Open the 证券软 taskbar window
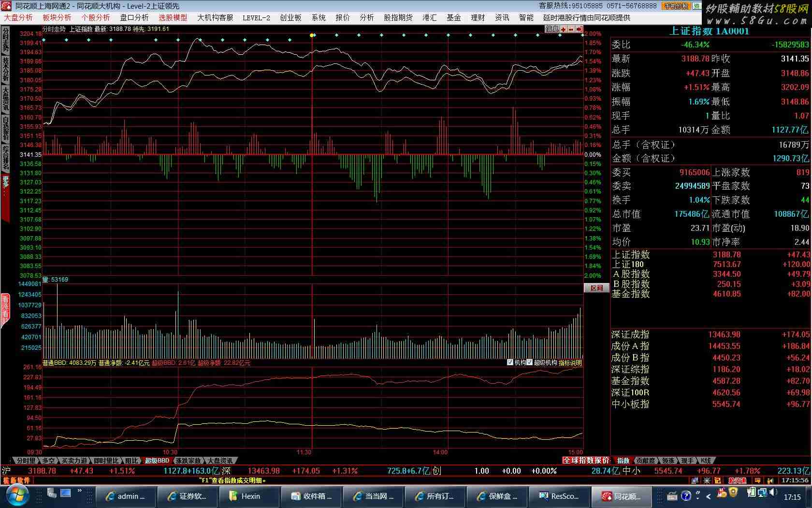The image size is (812, 508). tap(188, 496)
